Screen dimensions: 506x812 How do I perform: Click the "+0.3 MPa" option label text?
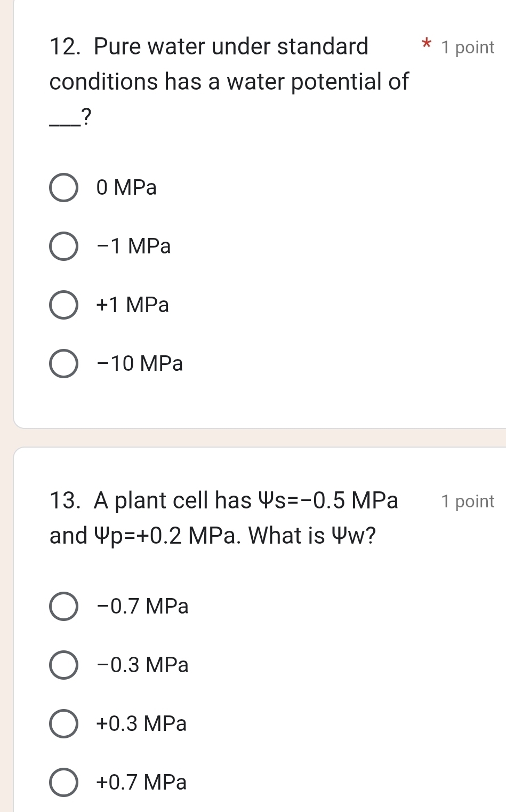141,724
